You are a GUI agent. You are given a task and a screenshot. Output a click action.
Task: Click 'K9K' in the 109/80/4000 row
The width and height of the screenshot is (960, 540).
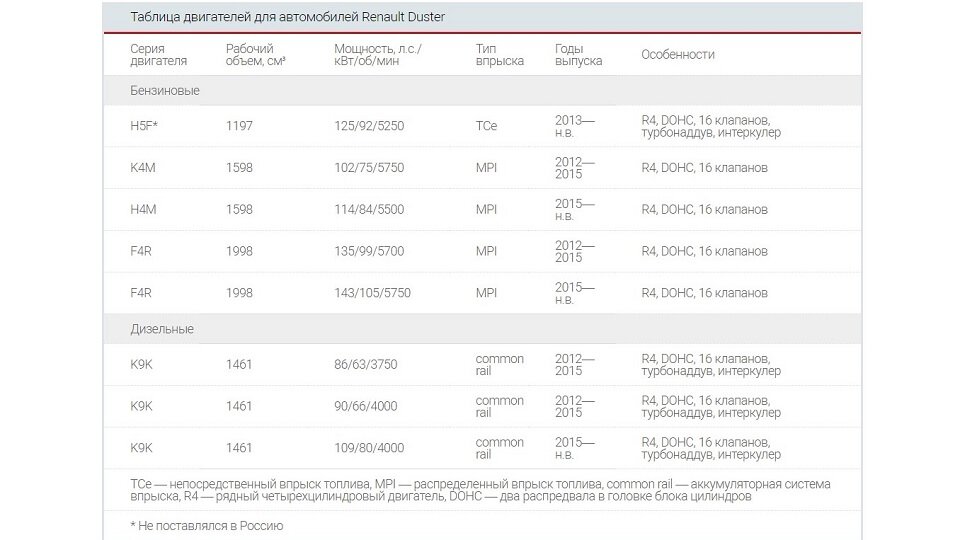click(141, 448)
